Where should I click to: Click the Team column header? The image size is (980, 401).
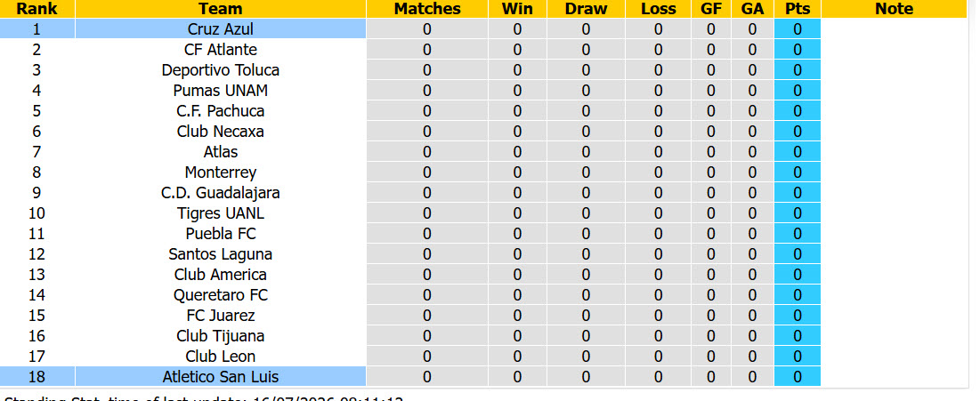(x=221, y=9)
